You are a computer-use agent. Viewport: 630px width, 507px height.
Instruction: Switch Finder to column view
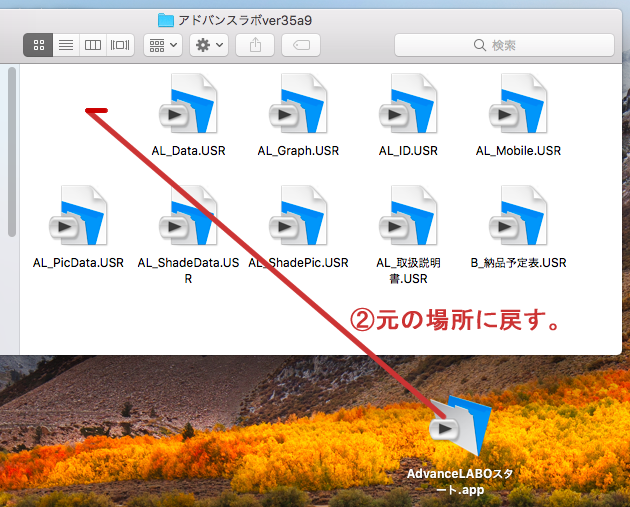click(93, 45)
